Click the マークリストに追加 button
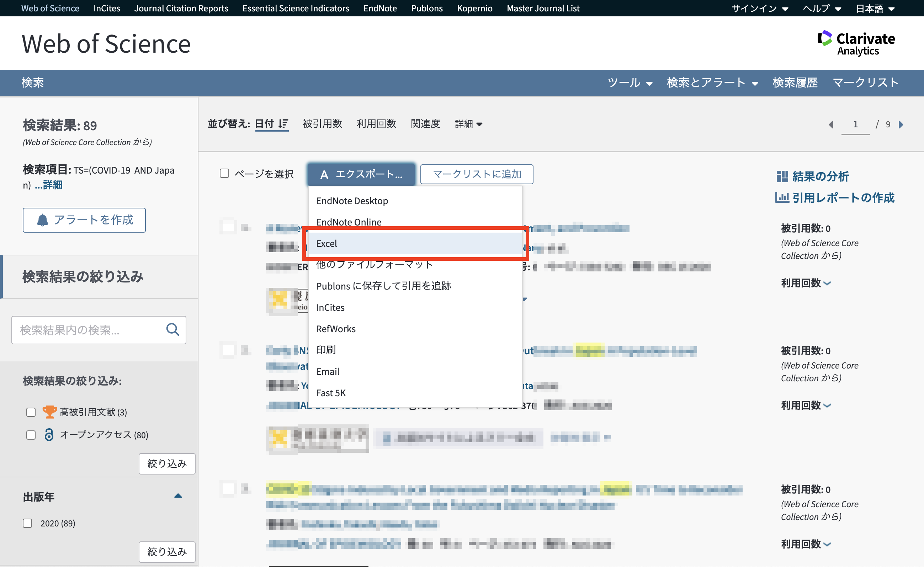 tap(477, 174)
